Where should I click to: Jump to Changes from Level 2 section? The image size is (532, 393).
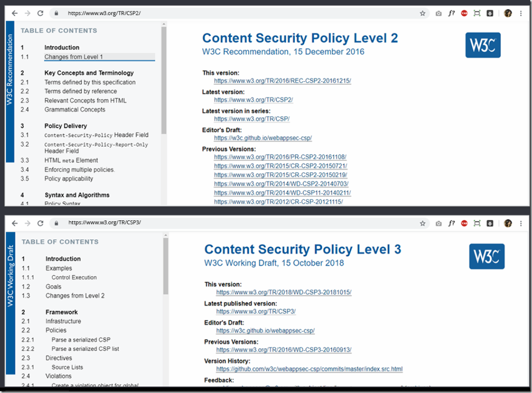pos(75,296)
